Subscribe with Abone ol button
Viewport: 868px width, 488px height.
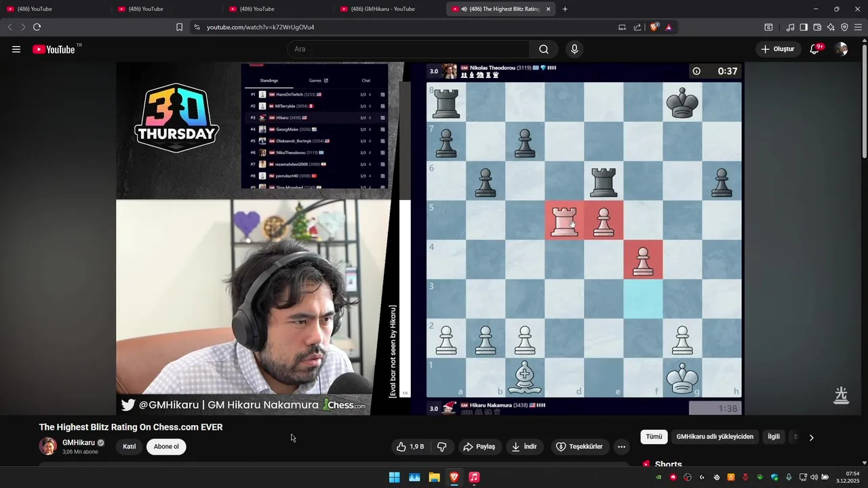[x=166, y=447]
